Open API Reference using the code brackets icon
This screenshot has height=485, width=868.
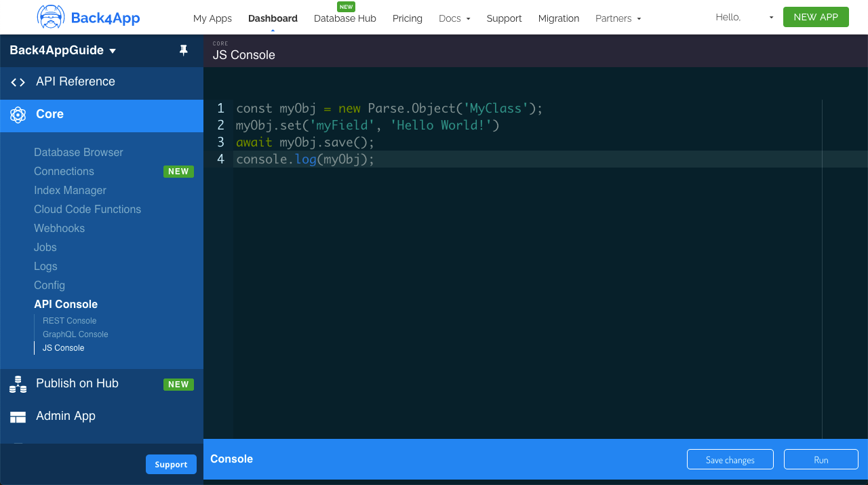pyautogui.click(x=18, y=82)
